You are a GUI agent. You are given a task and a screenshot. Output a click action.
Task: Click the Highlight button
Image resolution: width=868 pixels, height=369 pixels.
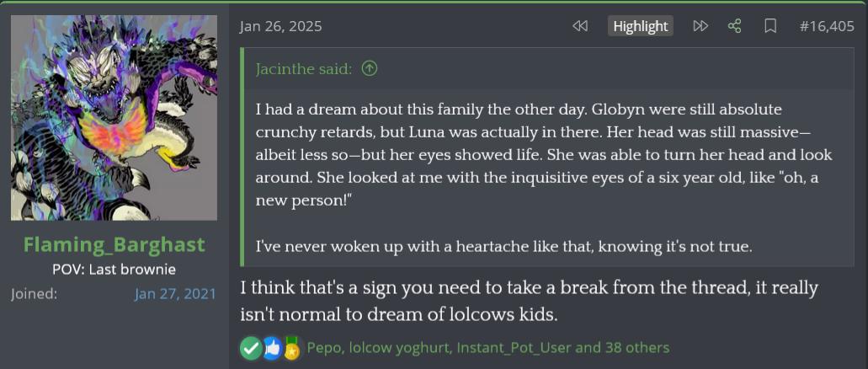pos(640,26)
